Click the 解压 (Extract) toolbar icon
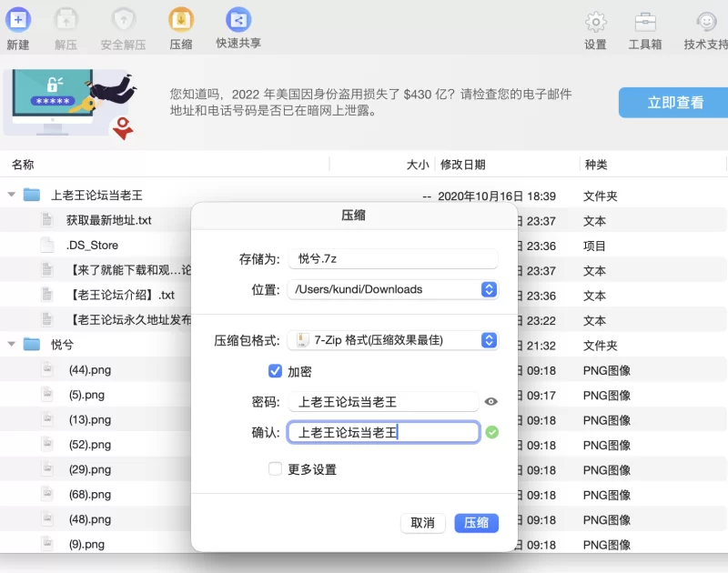Viewport: 728px width, 573px height. coord(66,20)
